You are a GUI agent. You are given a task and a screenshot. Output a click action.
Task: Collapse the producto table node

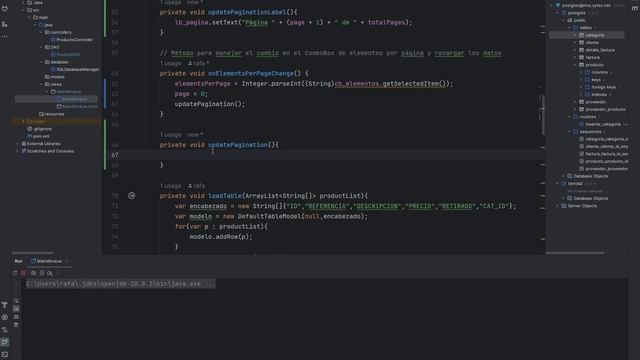576,65
